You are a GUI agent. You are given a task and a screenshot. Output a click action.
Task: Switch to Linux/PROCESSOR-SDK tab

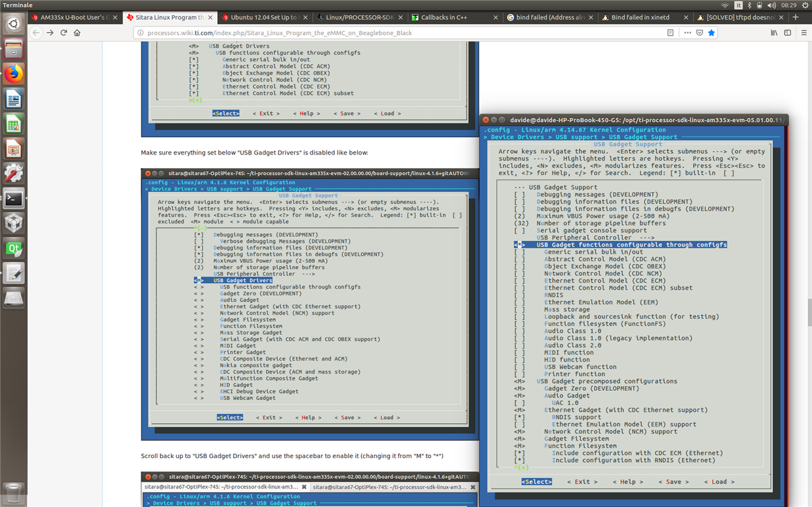coord(358,17)
